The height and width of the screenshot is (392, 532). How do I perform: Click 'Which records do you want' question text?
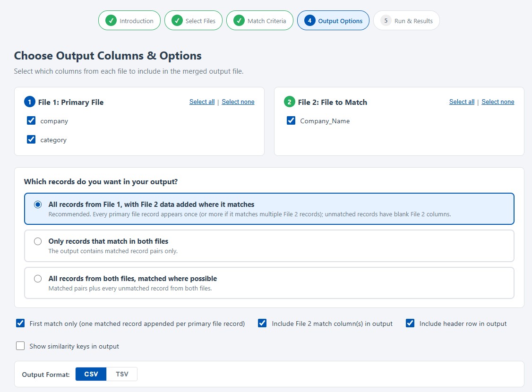click(x=101, y=182)
